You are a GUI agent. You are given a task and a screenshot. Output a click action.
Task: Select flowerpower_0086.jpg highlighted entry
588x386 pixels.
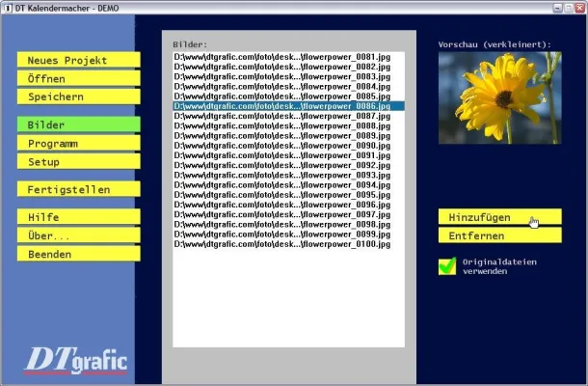[281, 107]
